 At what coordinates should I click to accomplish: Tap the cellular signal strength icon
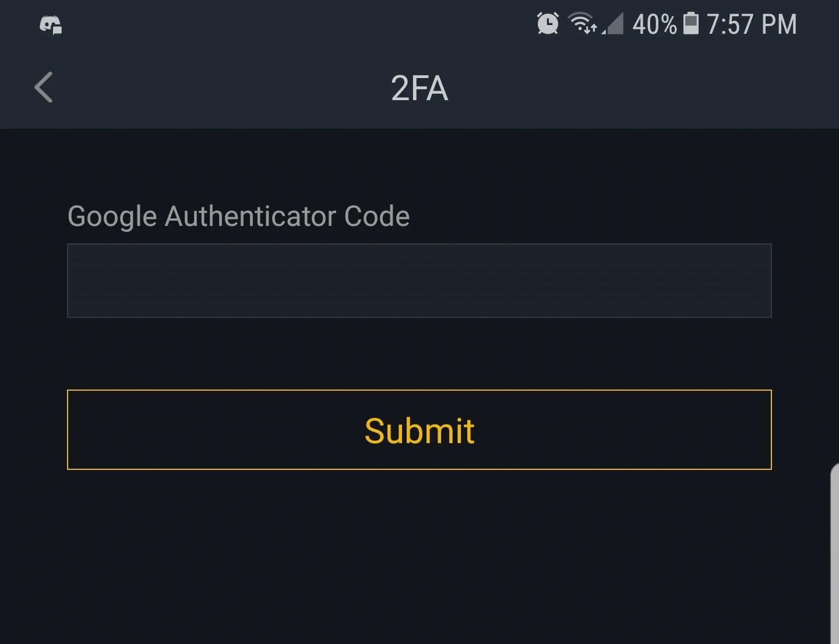click(x=612, y=24)
